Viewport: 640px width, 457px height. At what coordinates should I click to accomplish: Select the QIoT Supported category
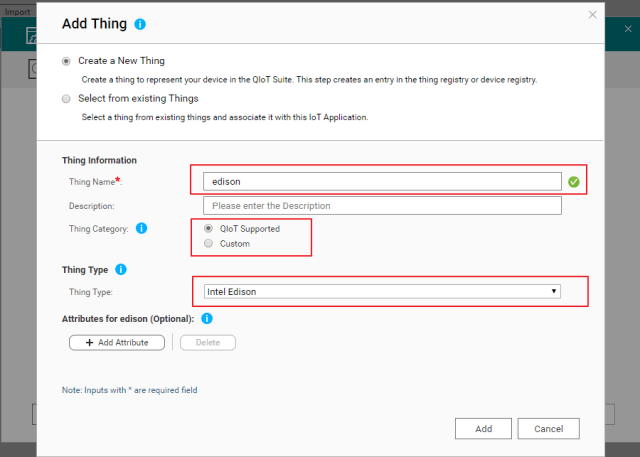point(208,228)
